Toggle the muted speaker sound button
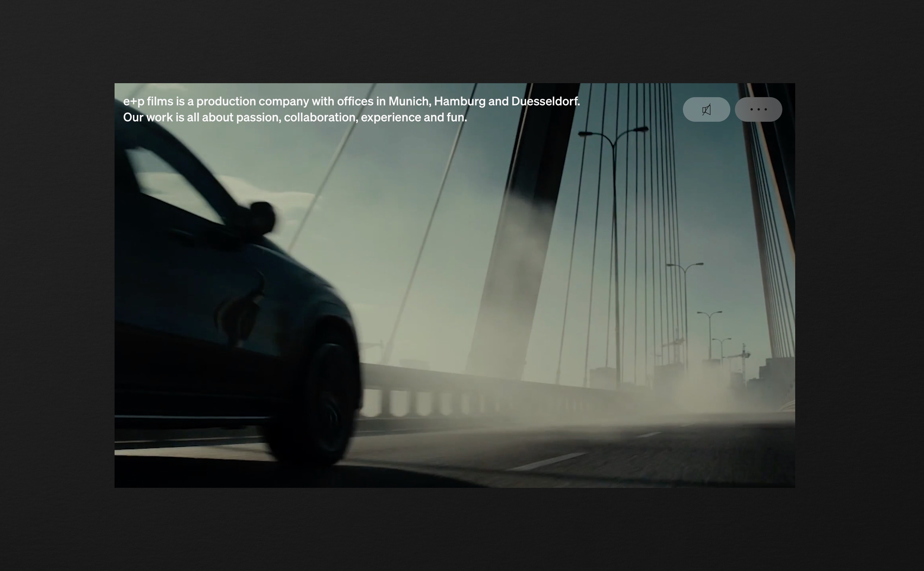 [x=706, y=109]
